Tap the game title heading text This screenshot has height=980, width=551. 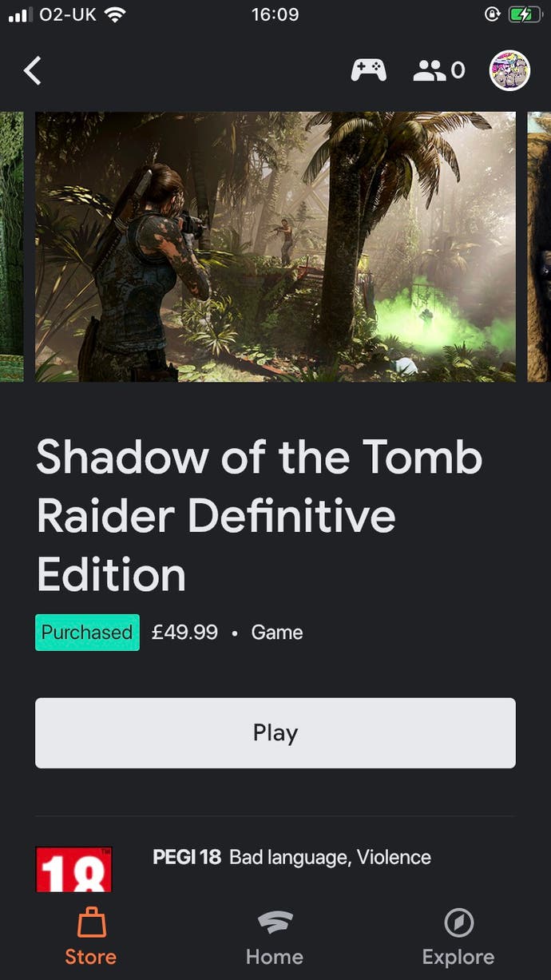point(259,515)
